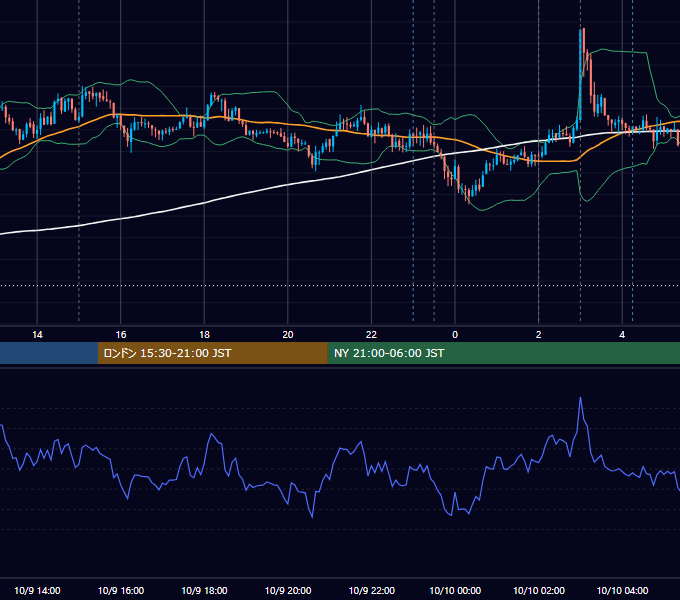Click the '18' hour label on chart axis
Image resolution: width=680 pixels, height=600 pixels.
point(204,335)
